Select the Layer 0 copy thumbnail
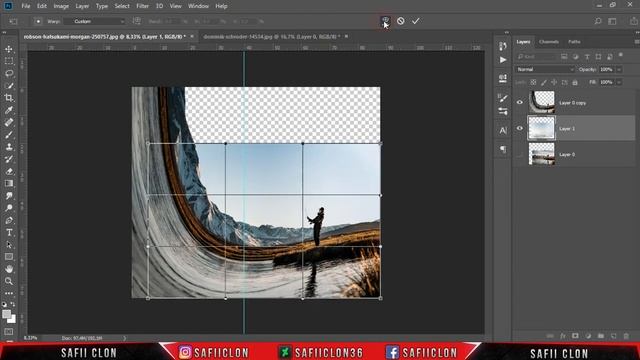The image size is (640, 360). coord(542,102)
